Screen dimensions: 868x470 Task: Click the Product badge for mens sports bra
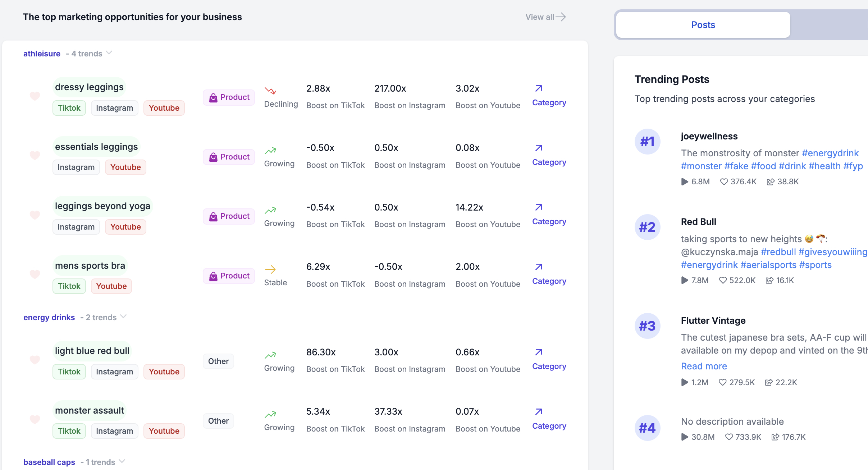pyautogui.click(x=229, y=276)
